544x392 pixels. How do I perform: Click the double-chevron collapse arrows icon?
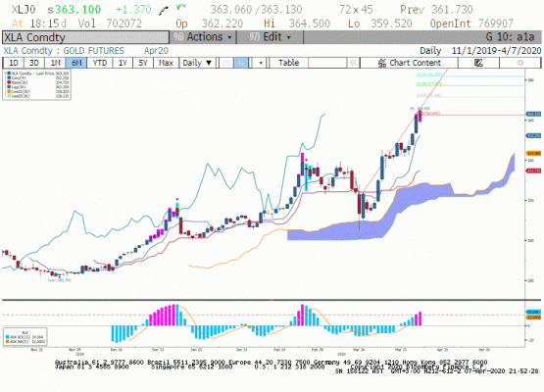(353, 63)
